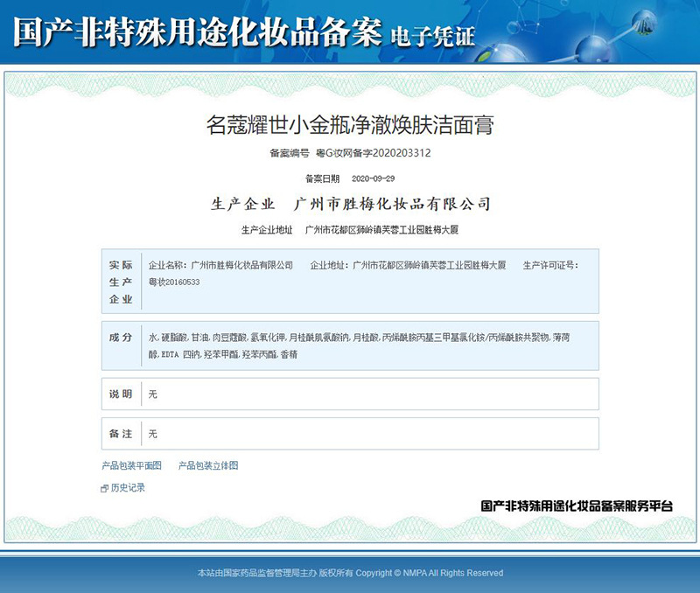Open the 产品包装立体图 link
Image resolution: width=700 pixels, height=593 pixels.
point(208,465)
